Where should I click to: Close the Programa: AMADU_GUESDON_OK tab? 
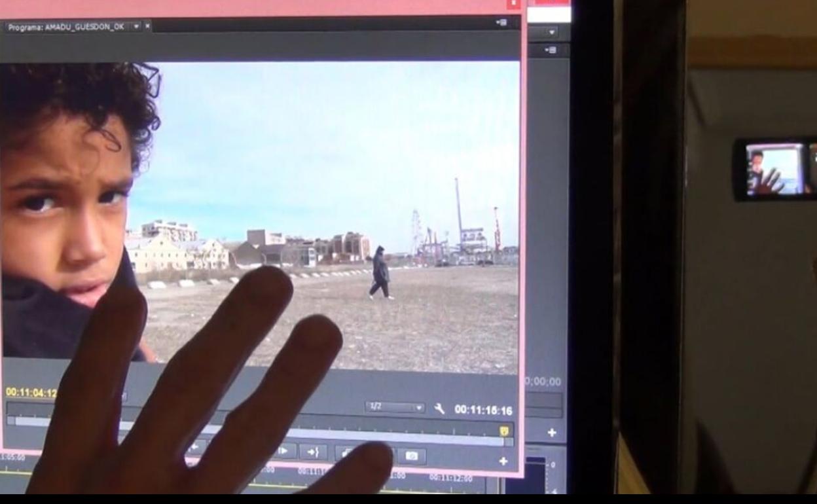(147, 26)
